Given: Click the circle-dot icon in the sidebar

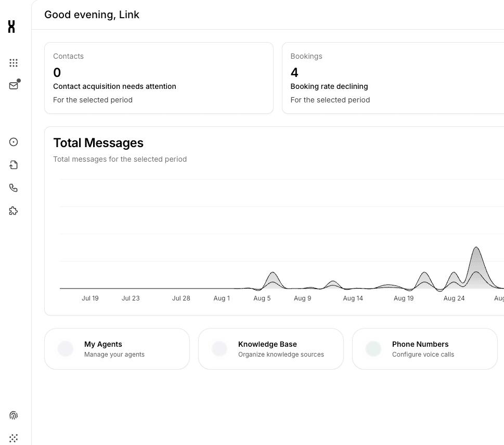Looking at the screenshot, I should point(14,142).
